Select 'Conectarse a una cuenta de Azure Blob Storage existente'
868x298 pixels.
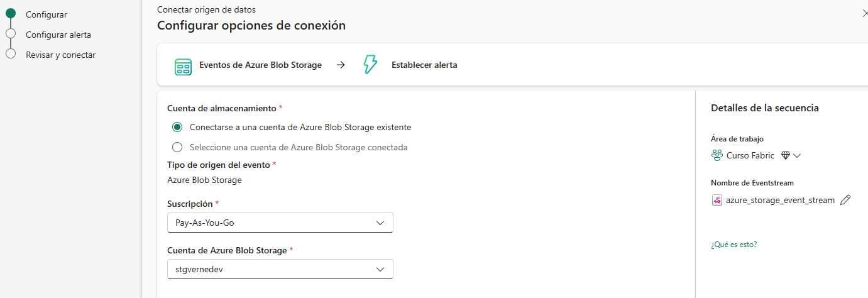coord(177,127)
